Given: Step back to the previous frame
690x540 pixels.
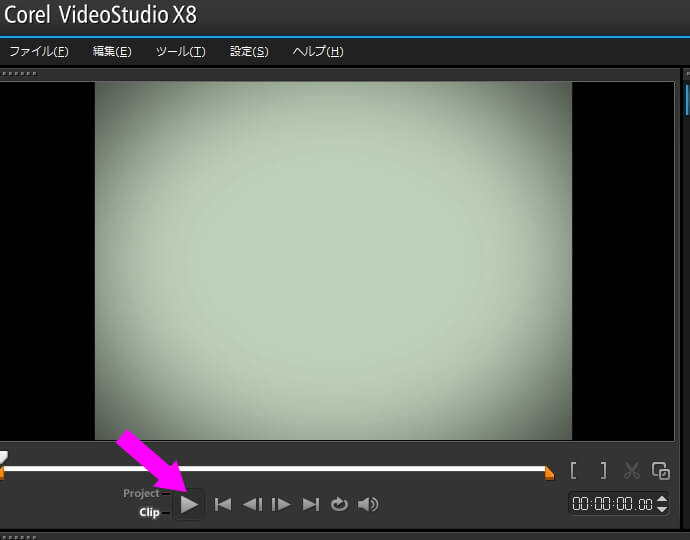Looking at the screenshot, I should point(253,504).
